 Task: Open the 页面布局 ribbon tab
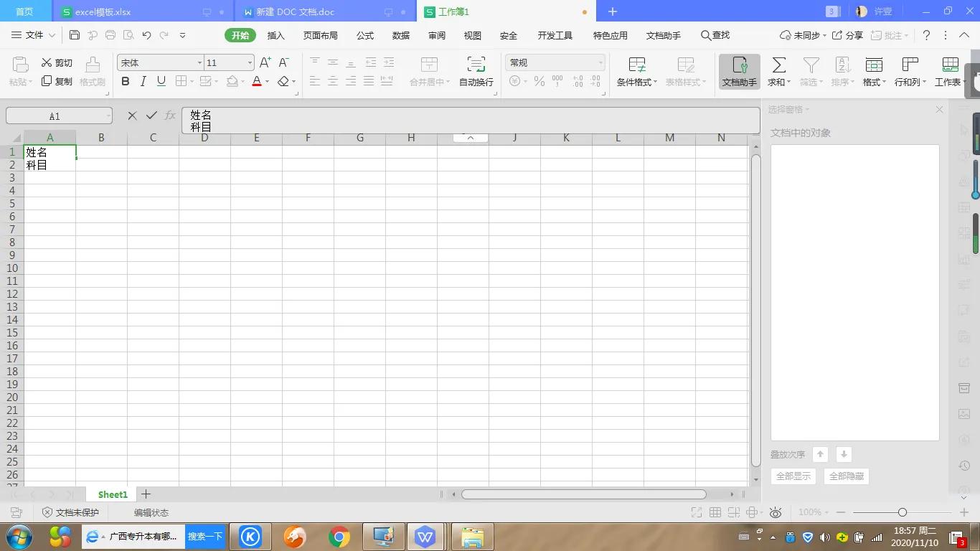pyautogui.click(x=320, y=35)
